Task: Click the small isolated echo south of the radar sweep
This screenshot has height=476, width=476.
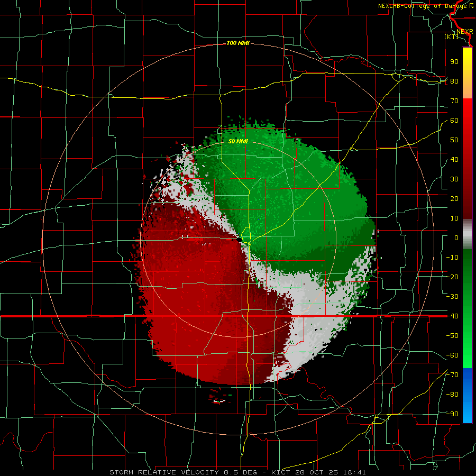Action: 219,398
